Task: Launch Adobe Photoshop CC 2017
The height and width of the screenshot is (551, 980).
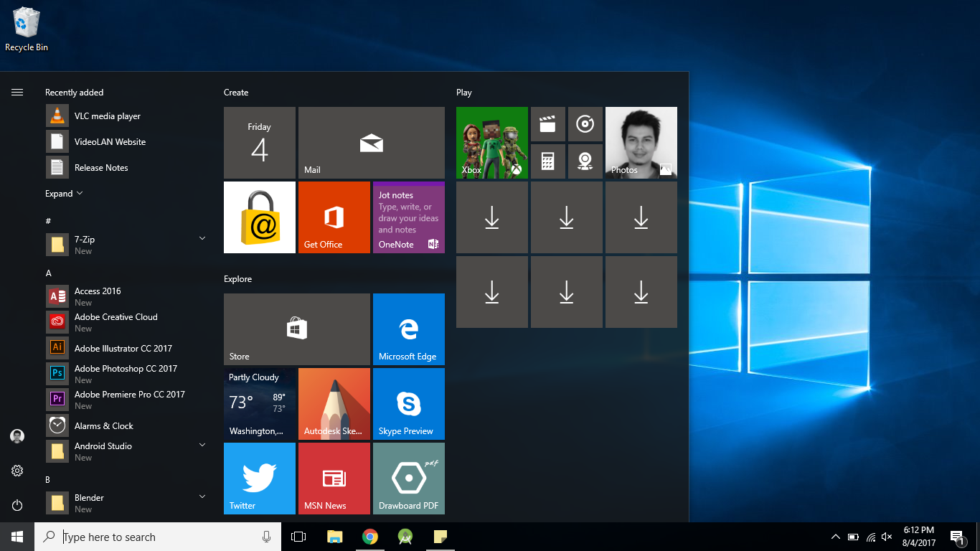Action: [x=126, y=374]
